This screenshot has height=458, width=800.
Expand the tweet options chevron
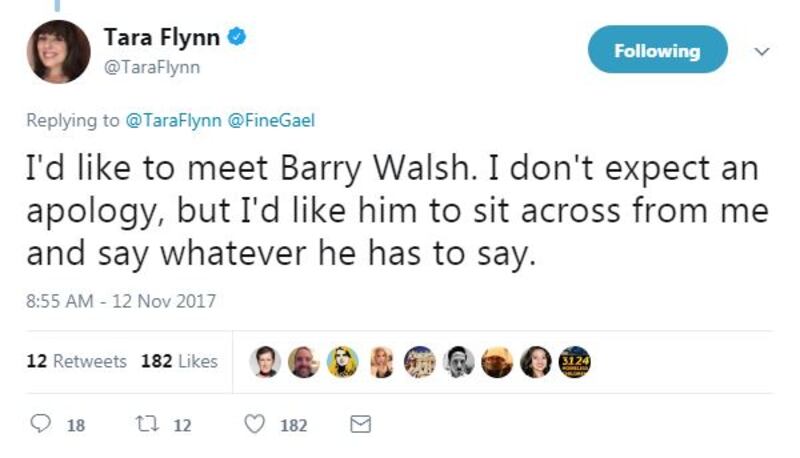click(763, 50)
